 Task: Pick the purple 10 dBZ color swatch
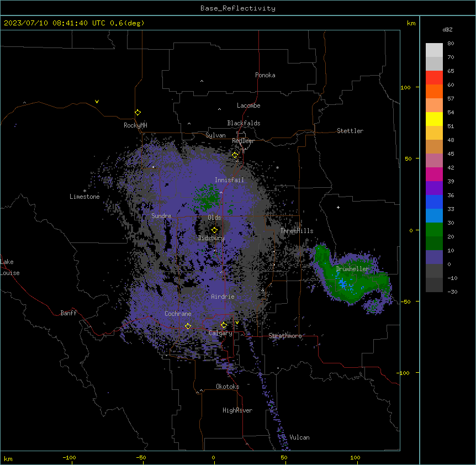tap(434, 257)
